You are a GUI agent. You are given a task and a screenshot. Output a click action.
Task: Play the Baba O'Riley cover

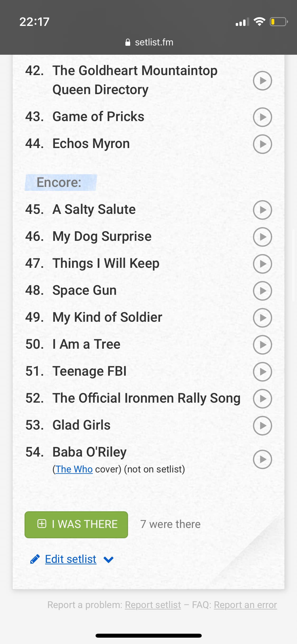(x=262, y=459)
